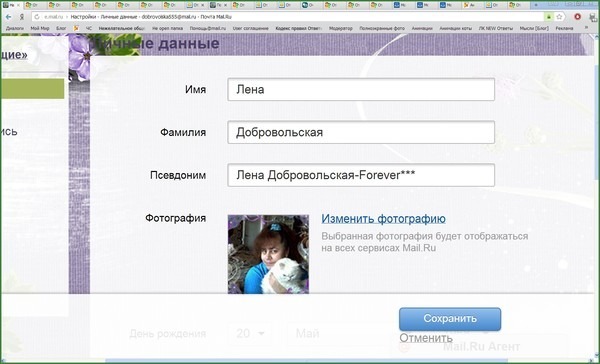Click orange bookmark icon beside ЧС
Image resolution: width=600 pixels, height=364 pixels.
tap(76, 28)
